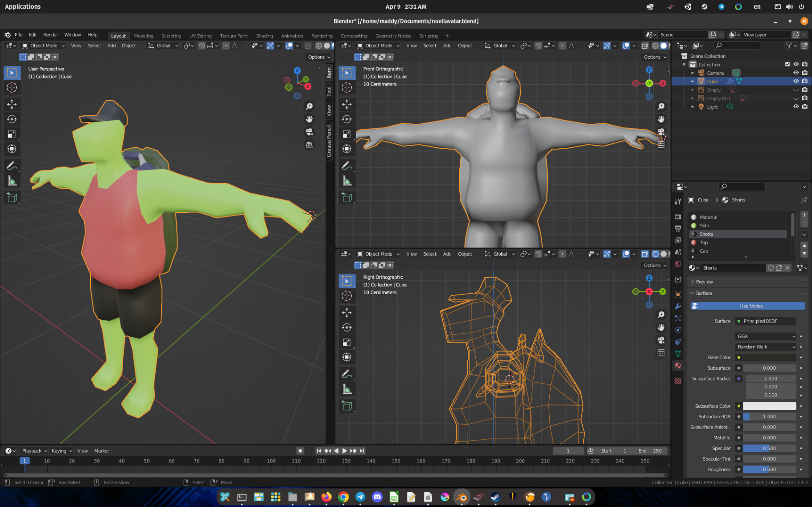812x507 pixels.
Task: Open the Render menu
Action: click(x=50, y=35)
